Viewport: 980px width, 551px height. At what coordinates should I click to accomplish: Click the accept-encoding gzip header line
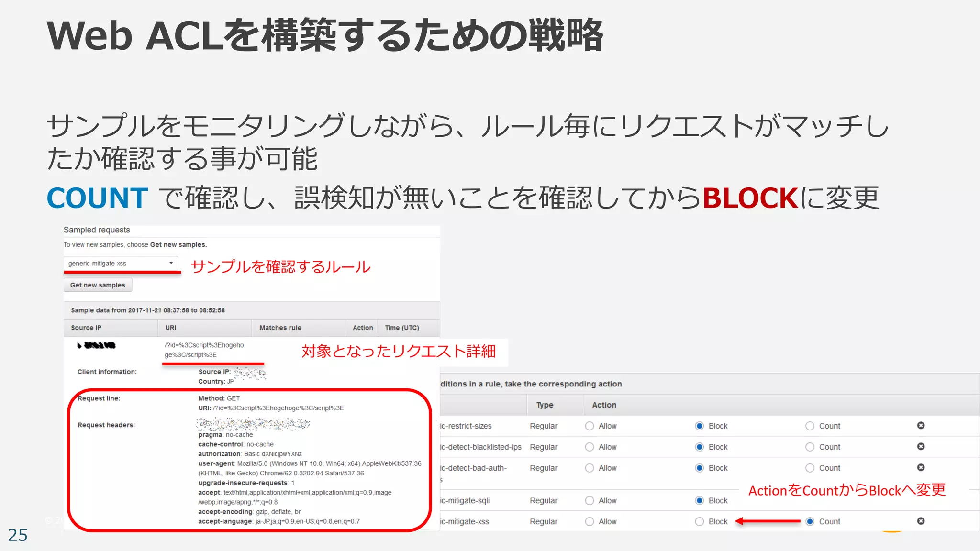click(x=249, y=512)
